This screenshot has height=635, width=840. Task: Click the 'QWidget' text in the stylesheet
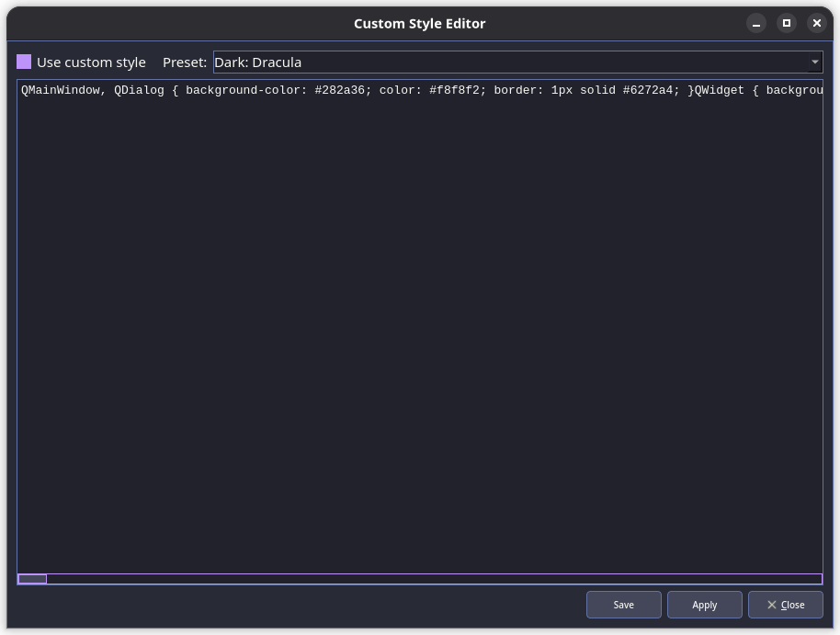tap(720, 90)
